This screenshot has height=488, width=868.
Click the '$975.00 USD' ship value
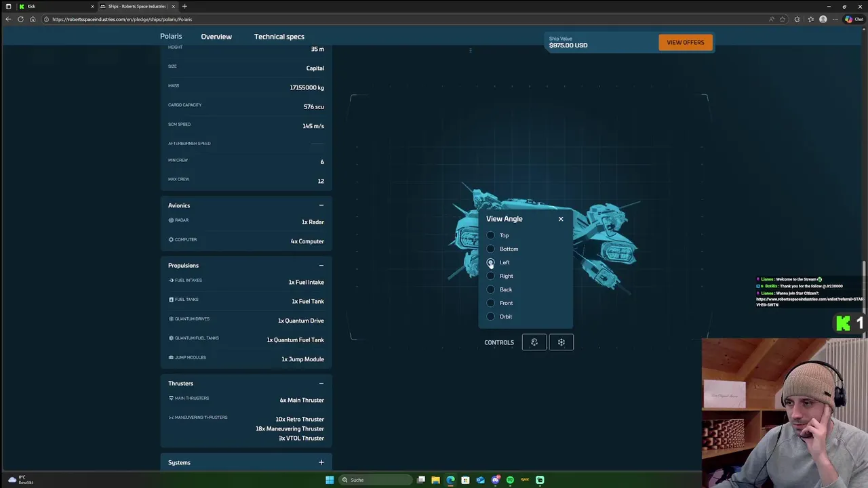pos(568,45)
